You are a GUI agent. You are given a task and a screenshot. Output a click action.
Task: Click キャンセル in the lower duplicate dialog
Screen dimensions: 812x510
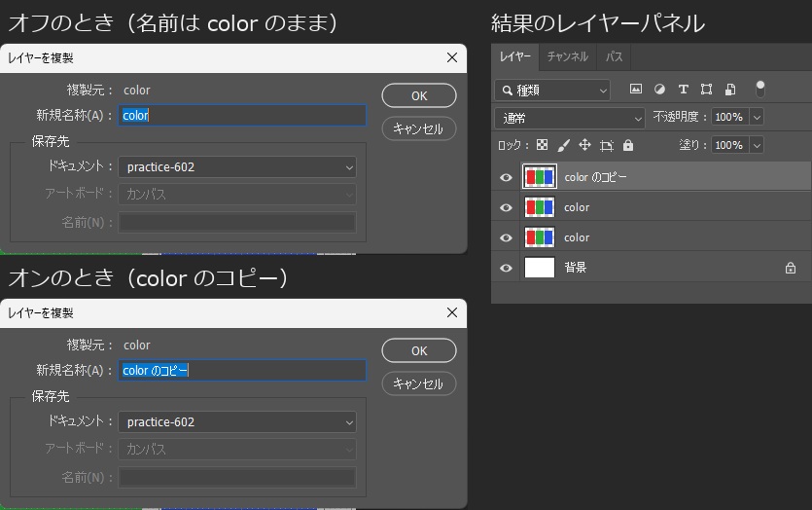click(x=419, y=383)
